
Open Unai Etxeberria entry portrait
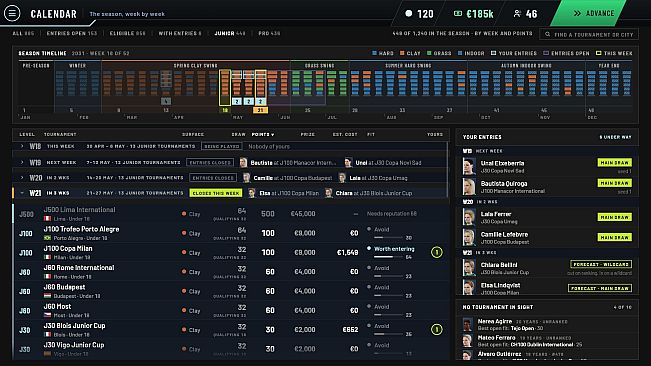point(469,166)
